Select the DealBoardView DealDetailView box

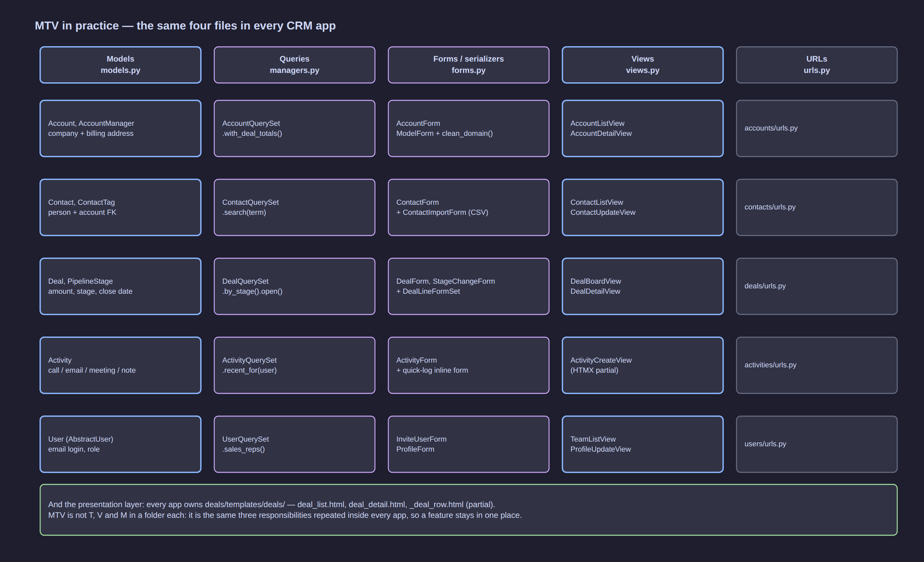tap(642, 286)
